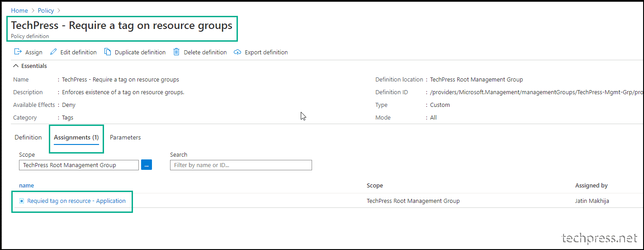Click the Delete definition trash icon
This screenshot has height=250, width=644.
177,52
